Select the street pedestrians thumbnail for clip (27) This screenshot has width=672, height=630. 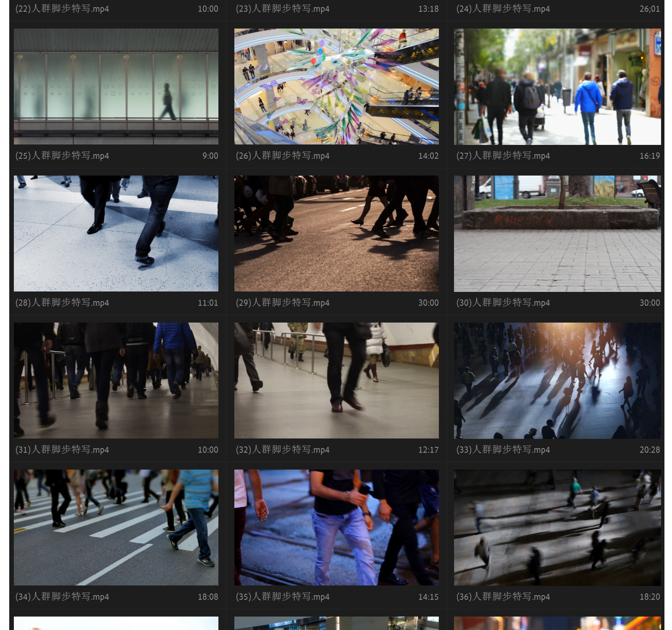[x=557, y=87]
